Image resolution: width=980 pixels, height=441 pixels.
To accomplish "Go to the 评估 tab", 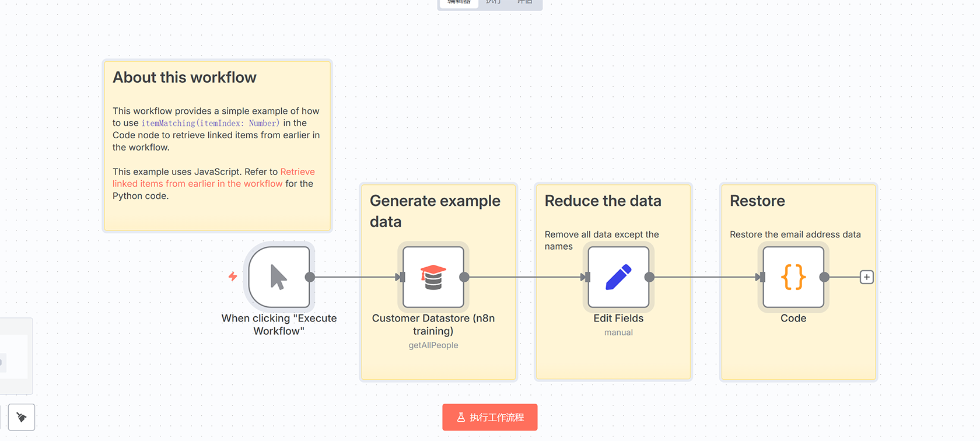I will (524, 2).
